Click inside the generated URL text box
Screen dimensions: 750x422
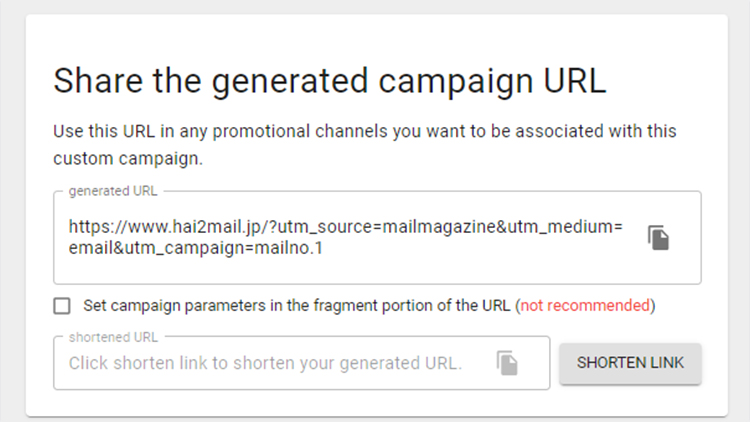[x=377, y=238]
